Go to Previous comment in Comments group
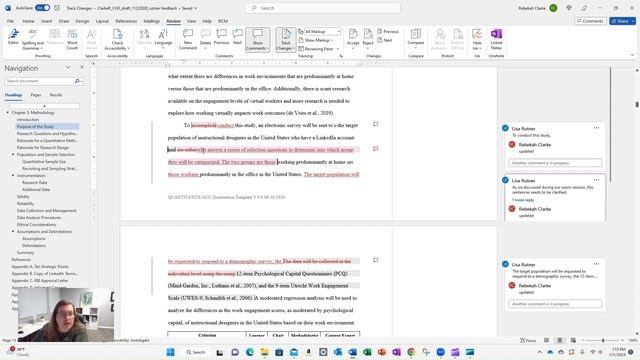640x360 pixels. (x=221, y=37)
